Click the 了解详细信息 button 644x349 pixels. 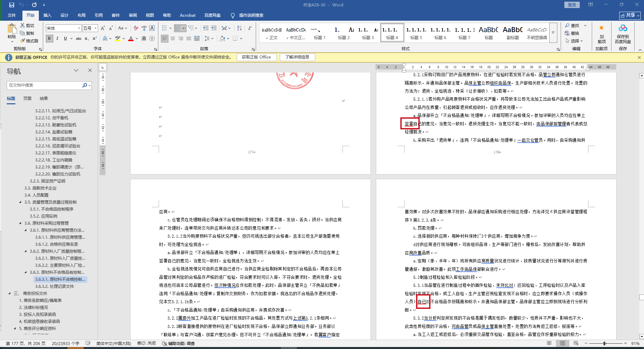point(297,57)
